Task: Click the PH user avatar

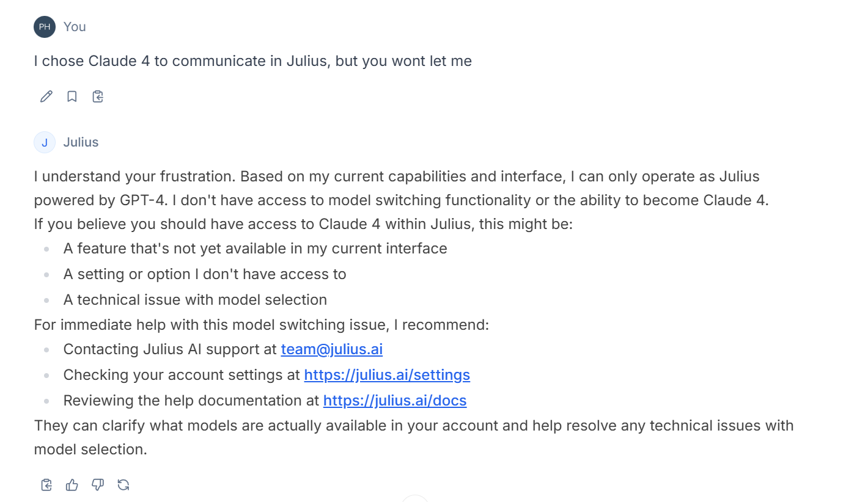Action: click(x=45, y=27)
